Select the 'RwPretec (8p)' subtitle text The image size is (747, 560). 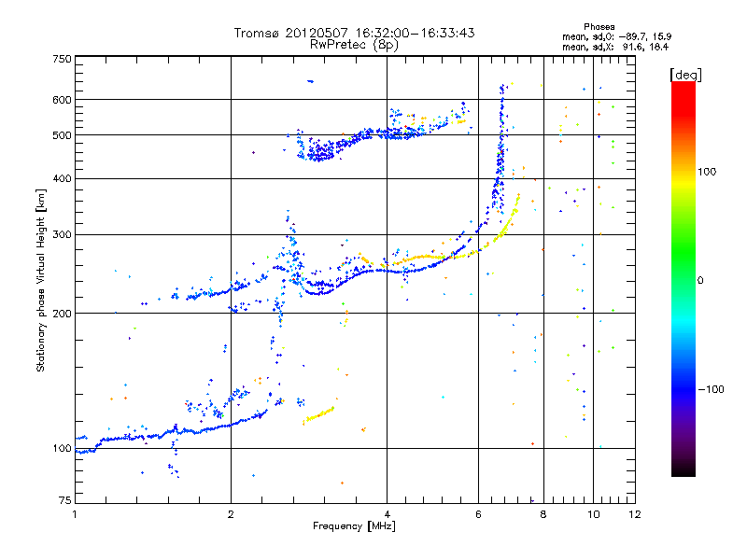tap(354, 45)
